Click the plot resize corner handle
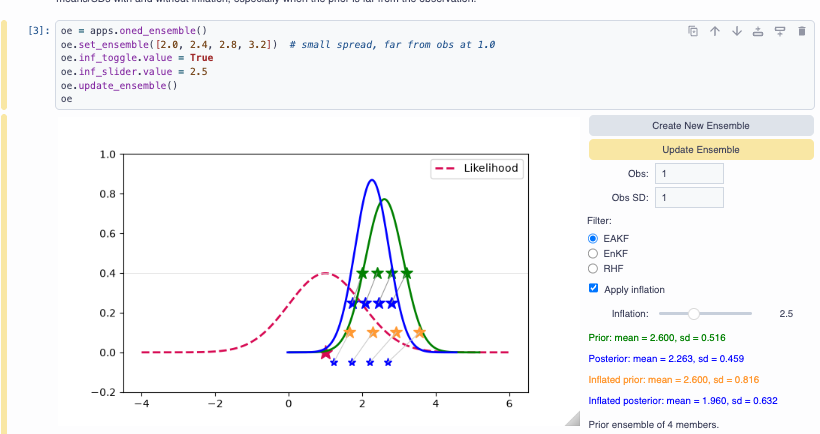The width and height of the screenshot is (820, 434). coord(573,418)
